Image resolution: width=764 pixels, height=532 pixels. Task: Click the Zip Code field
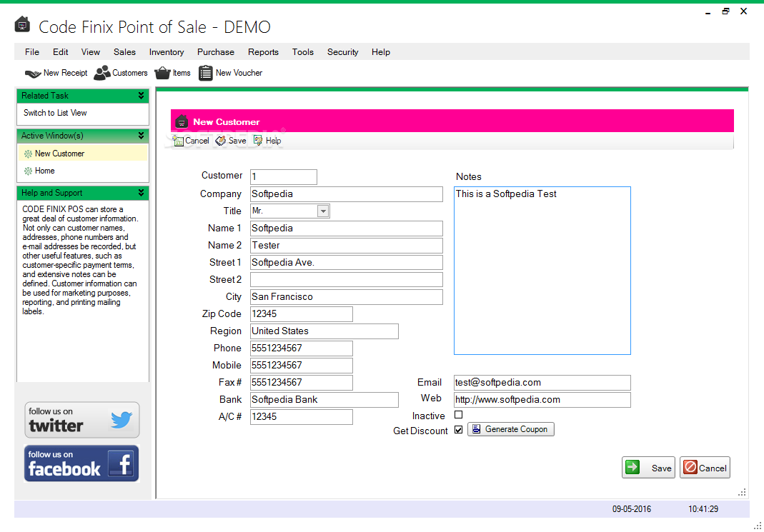(x=302, y=314)
